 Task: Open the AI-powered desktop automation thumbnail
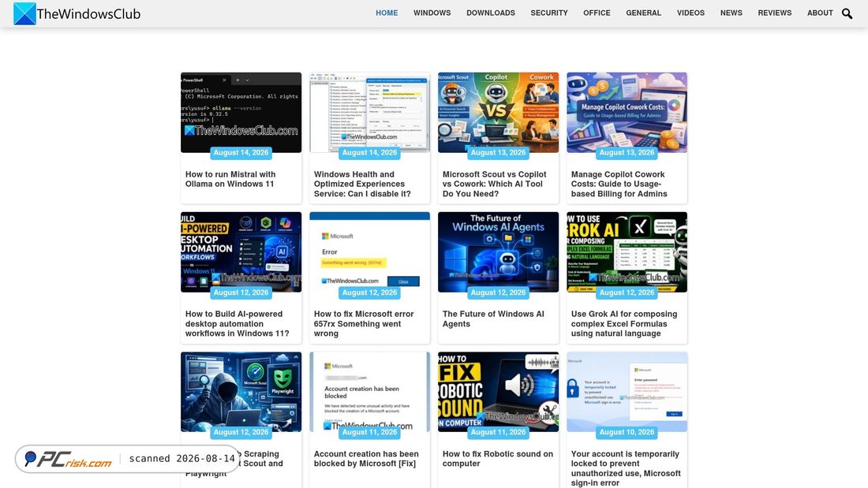pyautogui.click(x=241, y=251)
